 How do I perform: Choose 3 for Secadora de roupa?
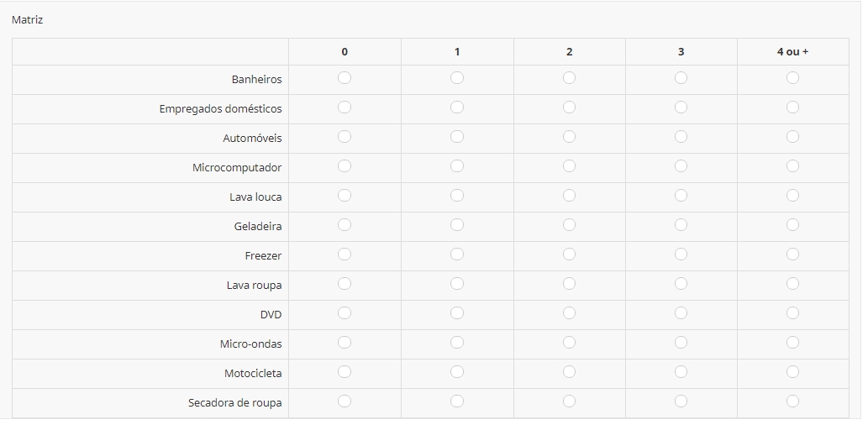click(x=681, y=401)
